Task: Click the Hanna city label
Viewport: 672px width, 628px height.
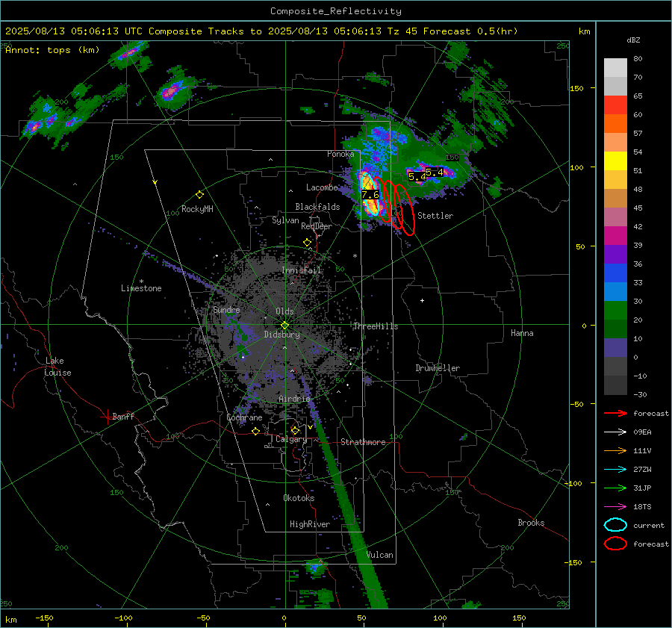Action: 522,333
